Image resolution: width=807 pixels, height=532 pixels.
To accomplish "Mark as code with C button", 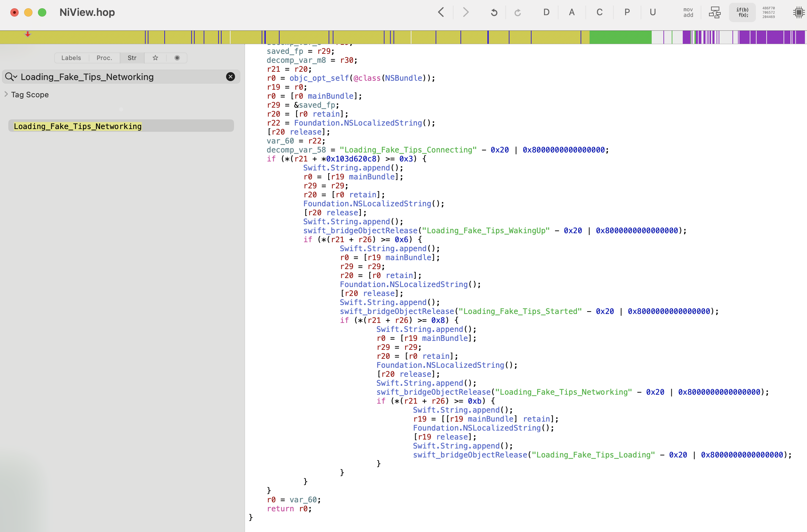I will [x=600, y=12].
